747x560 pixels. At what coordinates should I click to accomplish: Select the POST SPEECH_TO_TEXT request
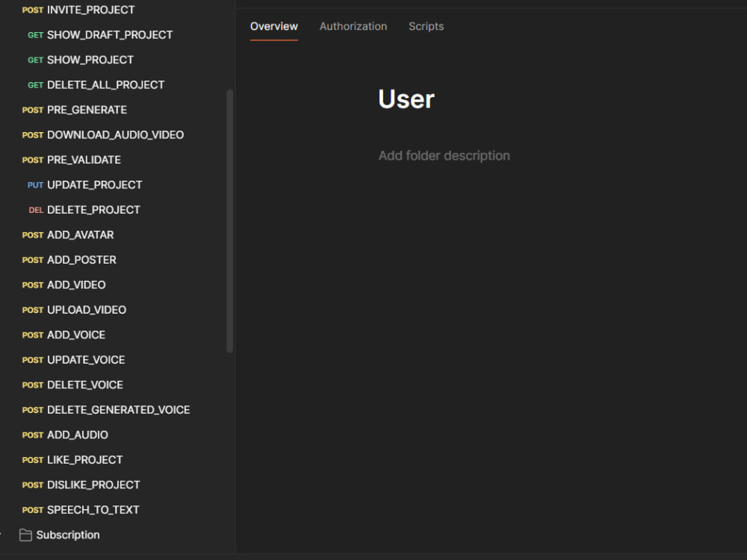click(x=81, y=509)
